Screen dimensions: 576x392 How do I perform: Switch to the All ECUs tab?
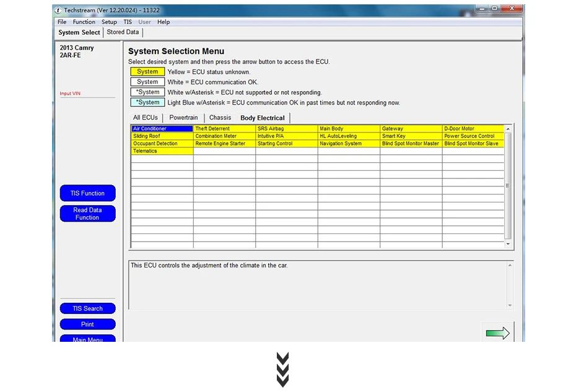pos(146,118)
